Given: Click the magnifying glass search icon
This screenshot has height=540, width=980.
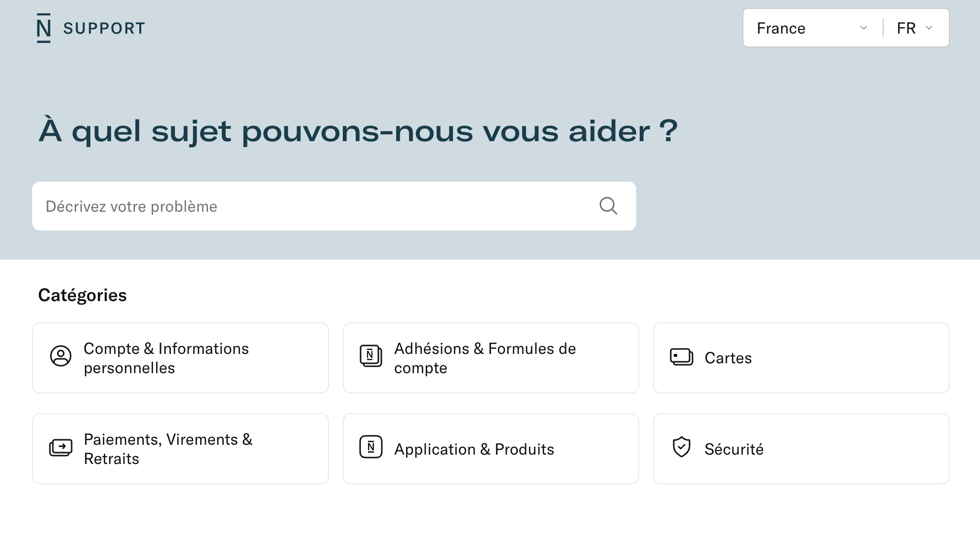Looking at the screenshot, I should [x=608, y=206].
